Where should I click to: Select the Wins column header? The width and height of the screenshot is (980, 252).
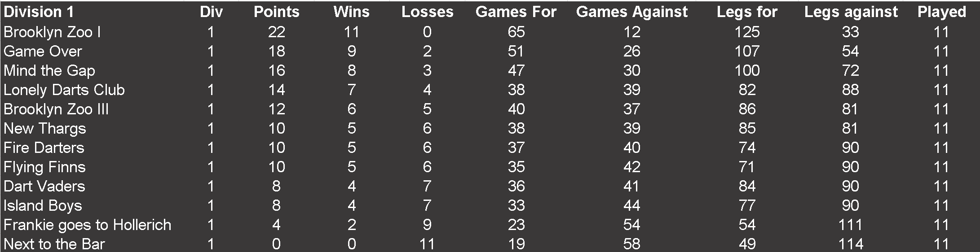(x=351, y=12)
